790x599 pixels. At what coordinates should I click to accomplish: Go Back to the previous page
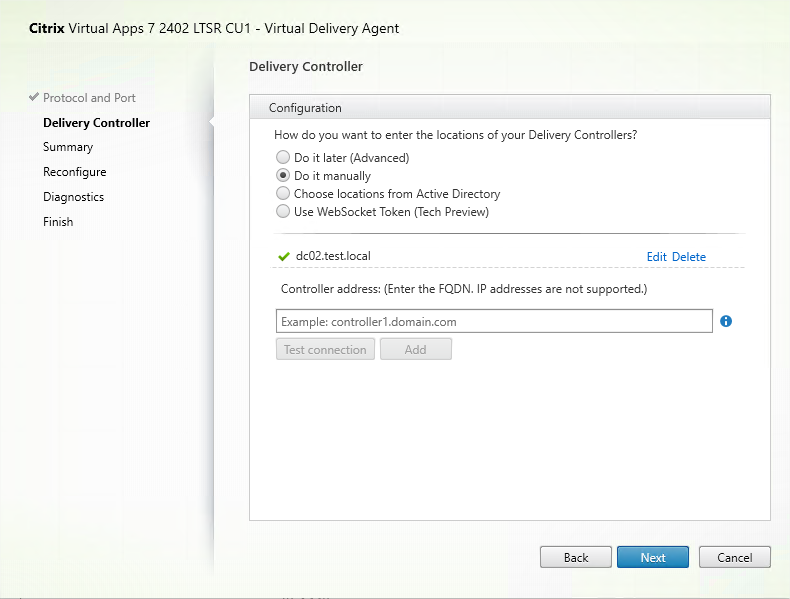coord(576,557)
